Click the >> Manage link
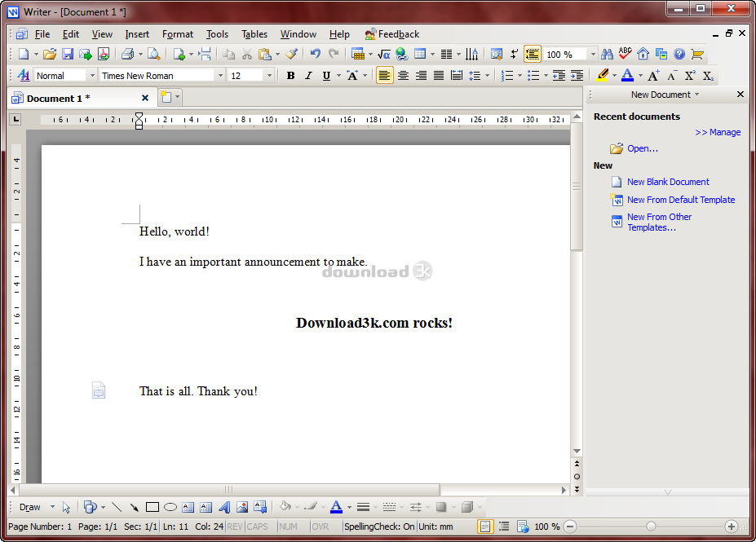 click(718, 132)
